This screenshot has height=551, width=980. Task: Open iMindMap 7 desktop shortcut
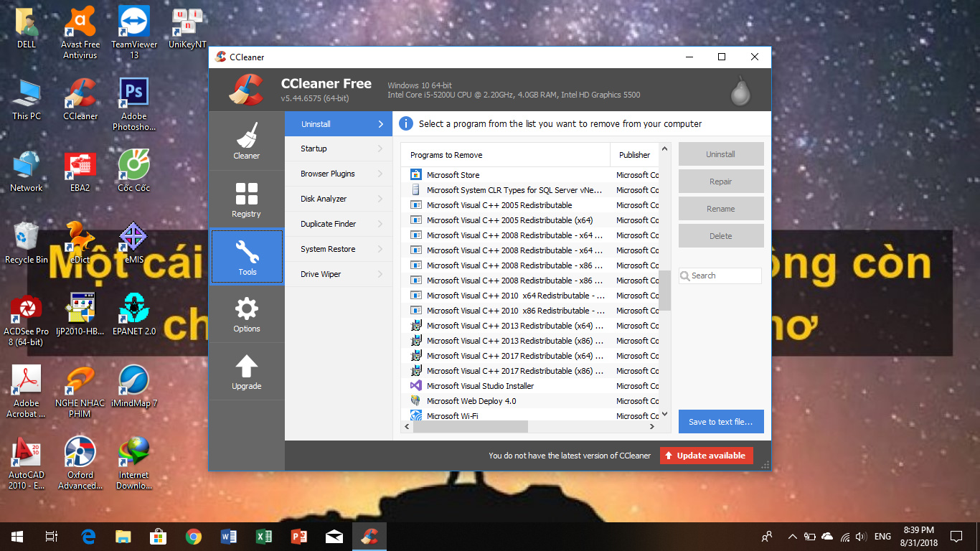[x=134, y=387]
